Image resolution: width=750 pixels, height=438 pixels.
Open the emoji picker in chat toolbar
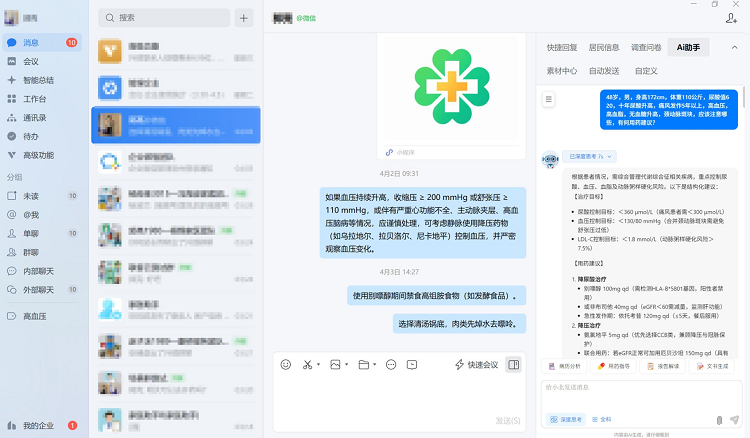point(286,364)
